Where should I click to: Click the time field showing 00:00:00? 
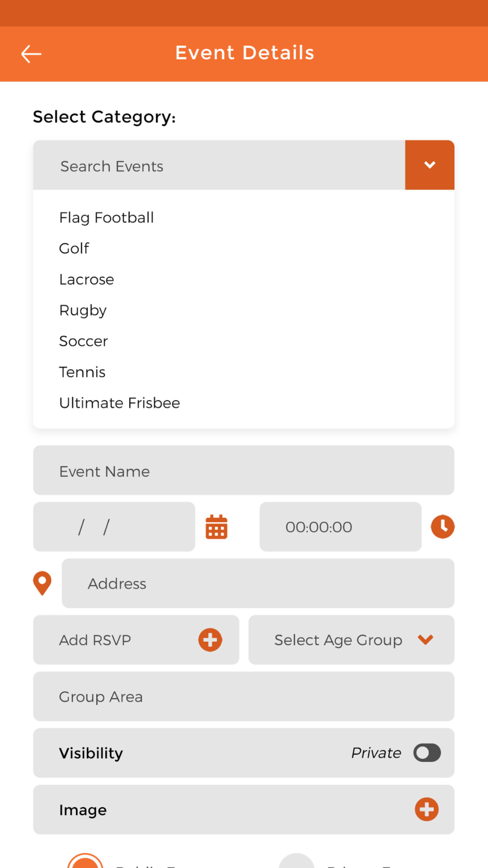(x=341, y=527)
